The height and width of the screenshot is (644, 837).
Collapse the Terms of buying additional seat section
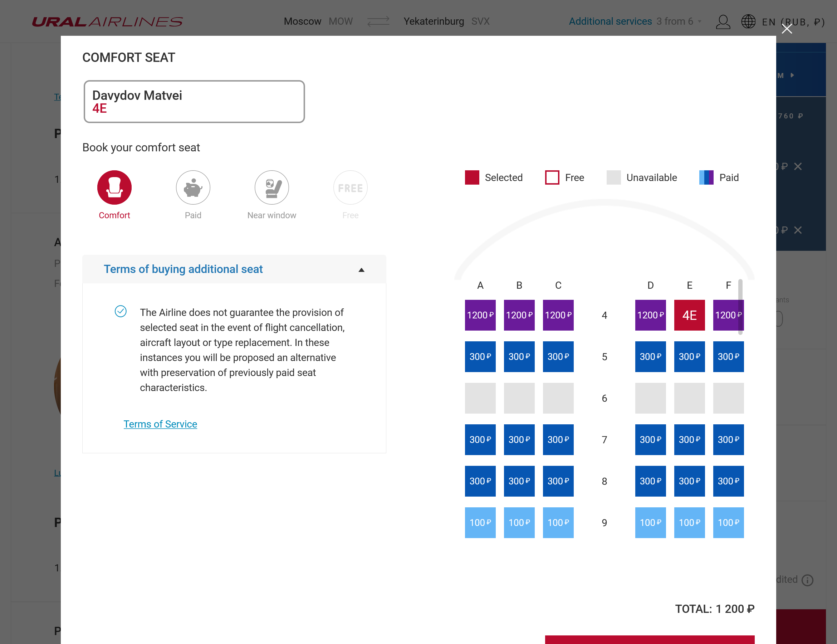pos(361,269)
